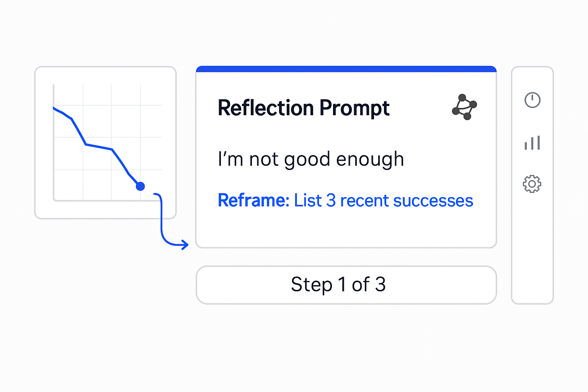The height and width of the screenshot is (392, 588).
Task: Follow the Reframe: List 3 recent successes link
Action: (345, 201)
